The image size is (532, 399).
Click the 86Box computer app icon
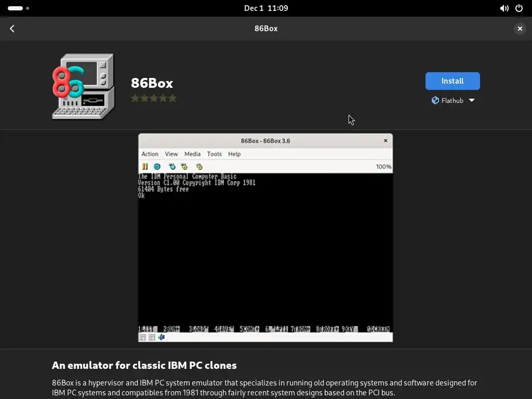(x=83, y=86)
